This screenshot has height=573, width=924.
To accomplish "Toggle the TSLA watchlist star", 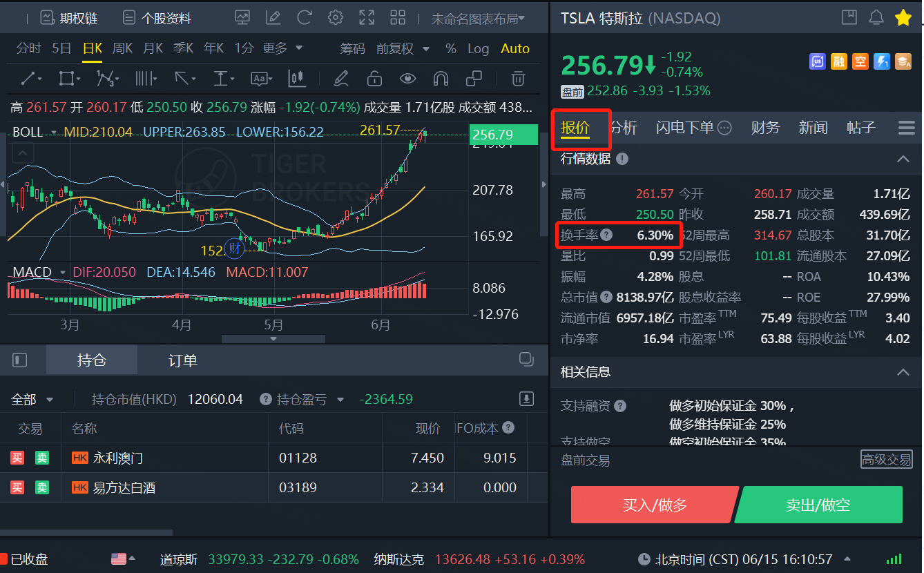I will coord(903,18).
